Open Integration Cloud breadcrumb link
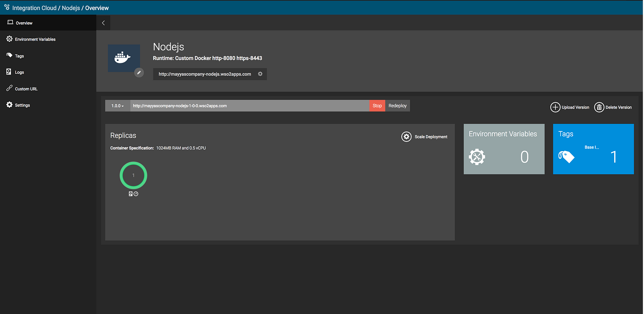The height and width of the screenshot is (314, 644). (x=34, y=8)
